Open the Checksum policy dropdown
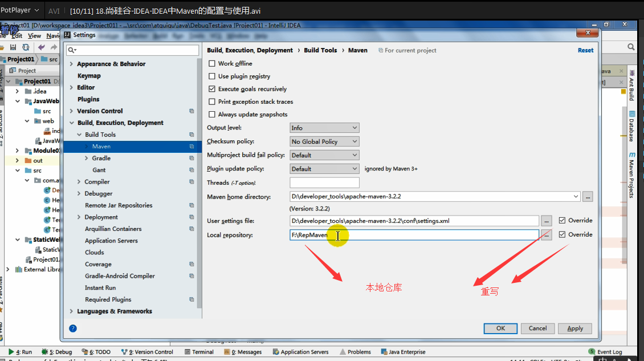Image resolution: width=644 pixels, height=361 pixels. click(x=324, y=141)
